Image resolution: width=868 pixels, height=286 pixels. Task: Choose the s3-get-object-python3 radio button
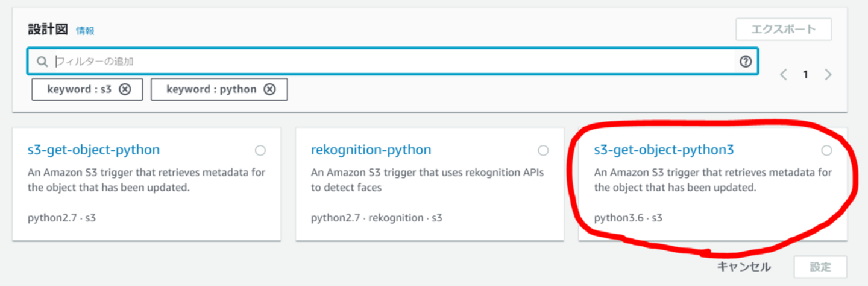(x=826, y=150)
